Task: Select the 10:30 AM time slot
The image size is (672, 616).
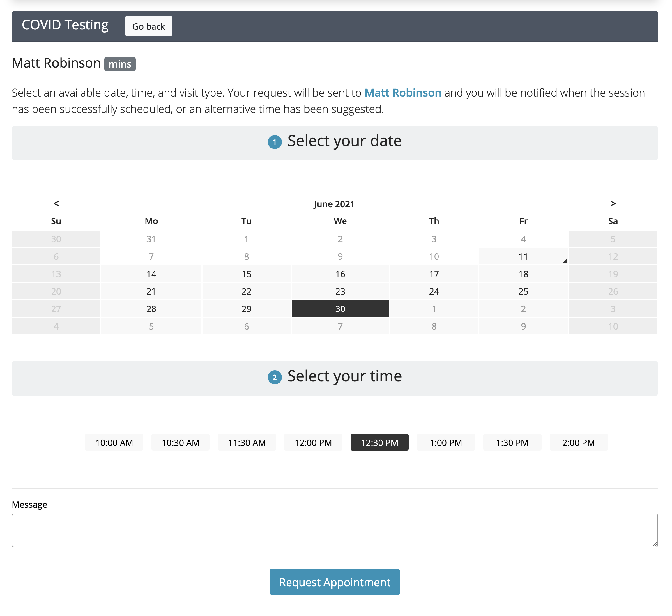Action: (180, 443)
